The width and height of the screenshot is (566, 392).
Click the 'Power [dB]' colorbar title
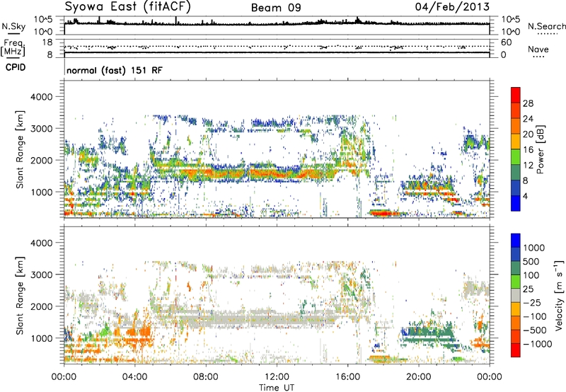(x=540, y=149)
